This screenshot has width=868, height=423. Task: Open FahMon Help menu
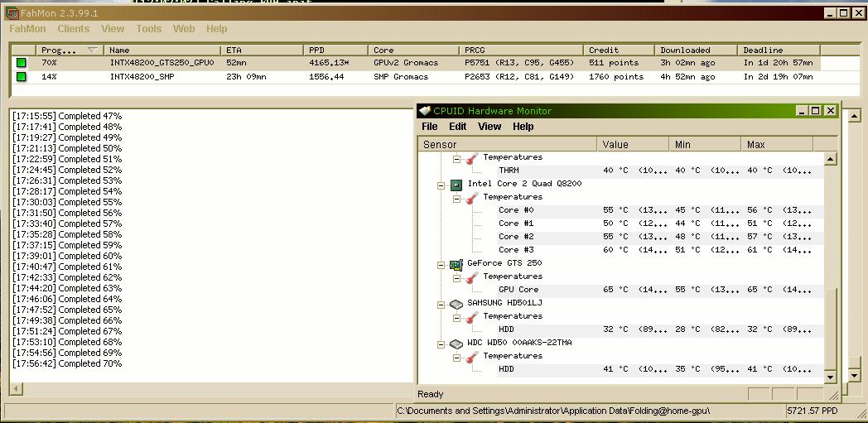point(216,29)
